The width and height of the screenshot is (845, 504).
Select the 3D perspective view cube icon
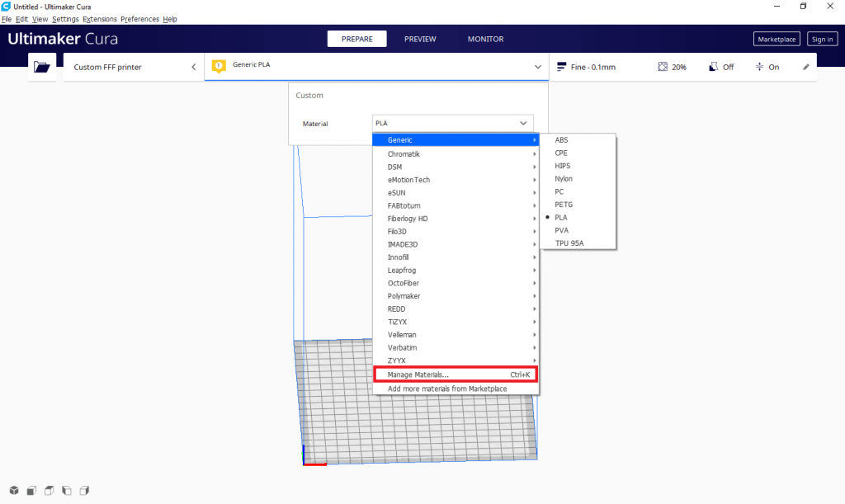click(x=14, y=491)
